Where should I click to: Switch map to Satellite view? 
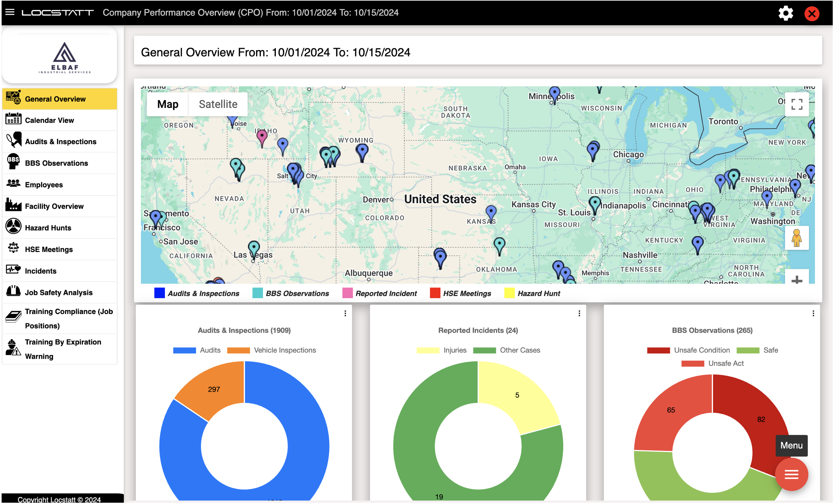[x=218, y=104]
